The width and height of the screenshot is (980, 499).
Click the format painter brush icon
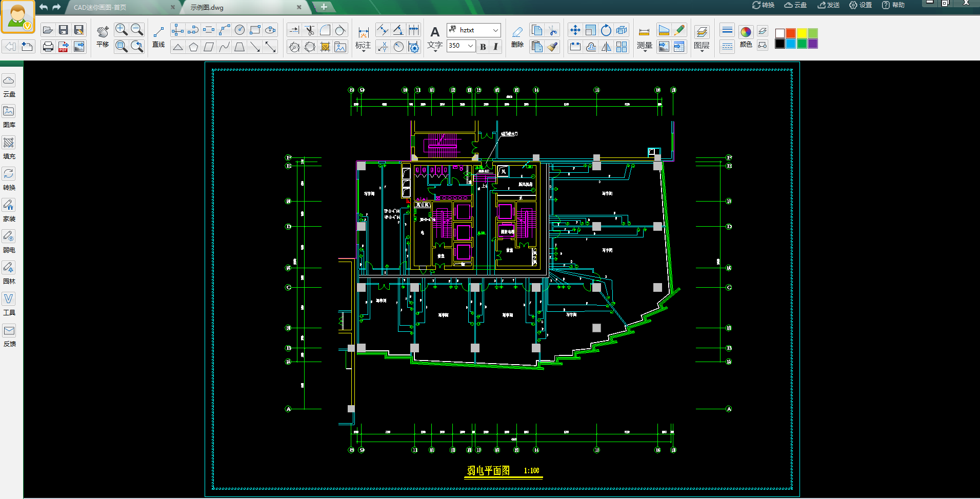(552, 47)
